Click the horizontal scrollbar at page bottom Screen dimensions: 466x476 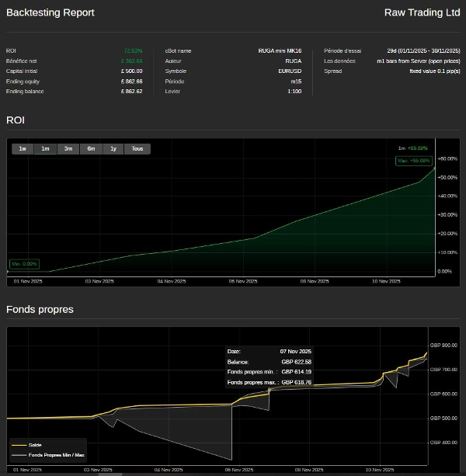[x=62, y=473]
